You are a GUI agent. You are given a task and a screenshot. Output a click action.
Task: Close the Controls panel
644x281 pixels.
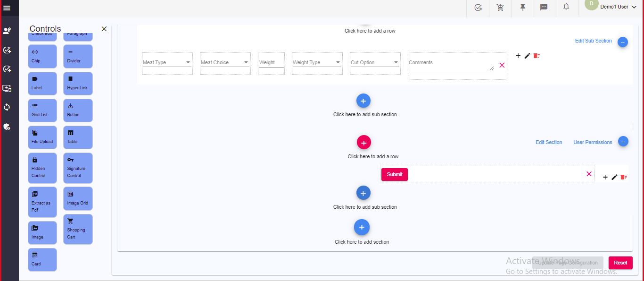click(x=104, y=29)
